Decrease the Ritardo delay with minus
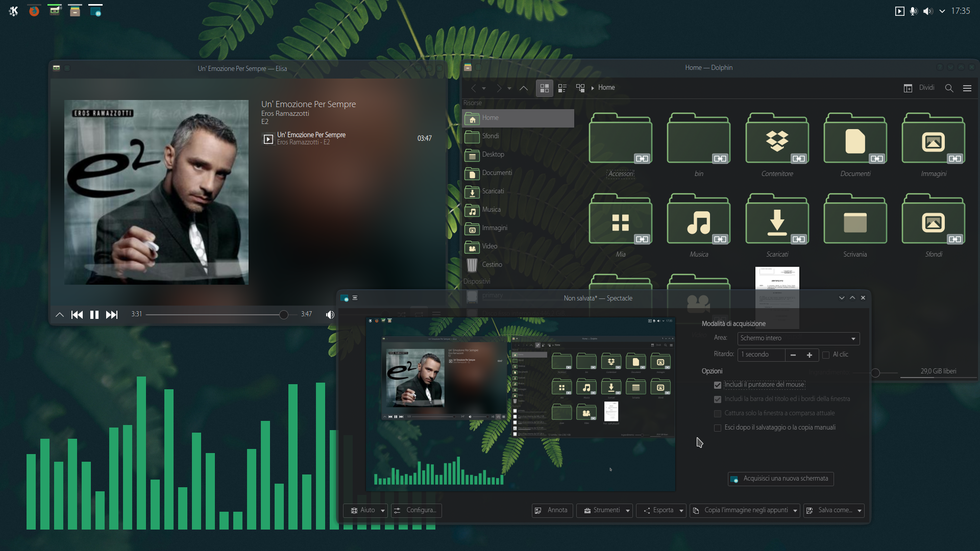 (x=793, y=355)
